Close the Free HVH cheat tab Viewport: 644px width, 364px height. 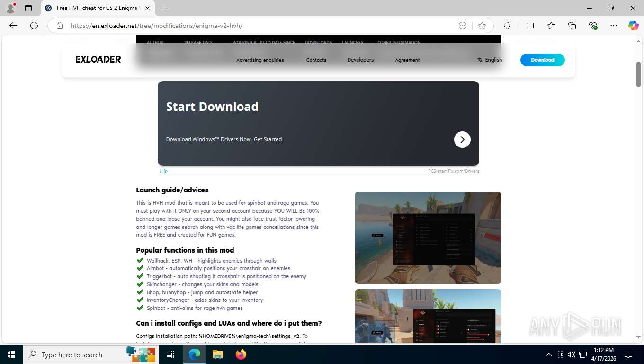tap(147, 8)
